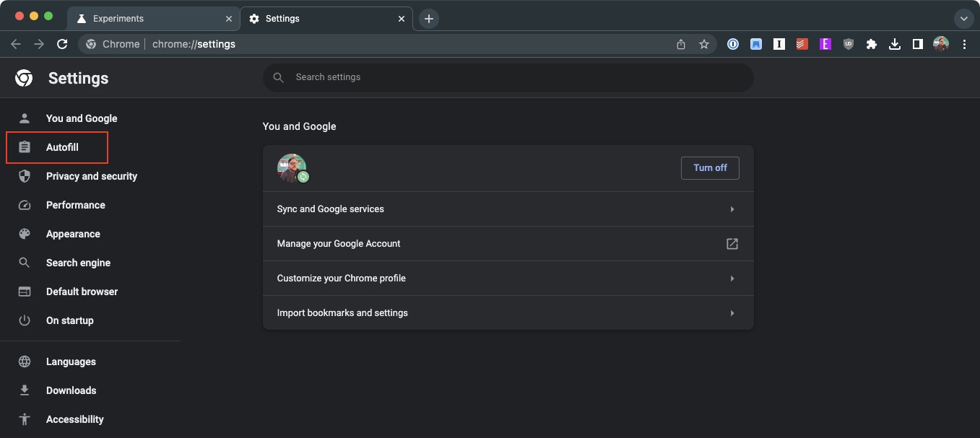This screenshot has width=980, height=438.
Task: Open Privacy and security settings
Action: [90, 176]
